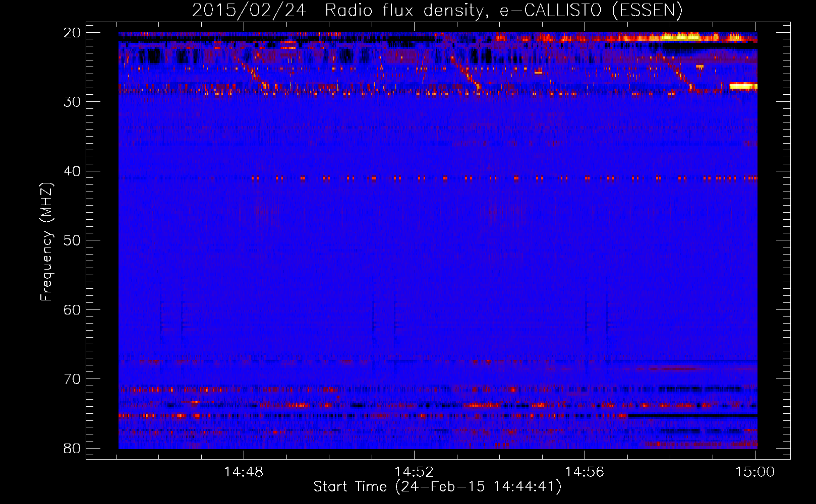Click the 60 MHz frequency tick label
Viewport: 816px width, 504px height.
tap(72, 309)
